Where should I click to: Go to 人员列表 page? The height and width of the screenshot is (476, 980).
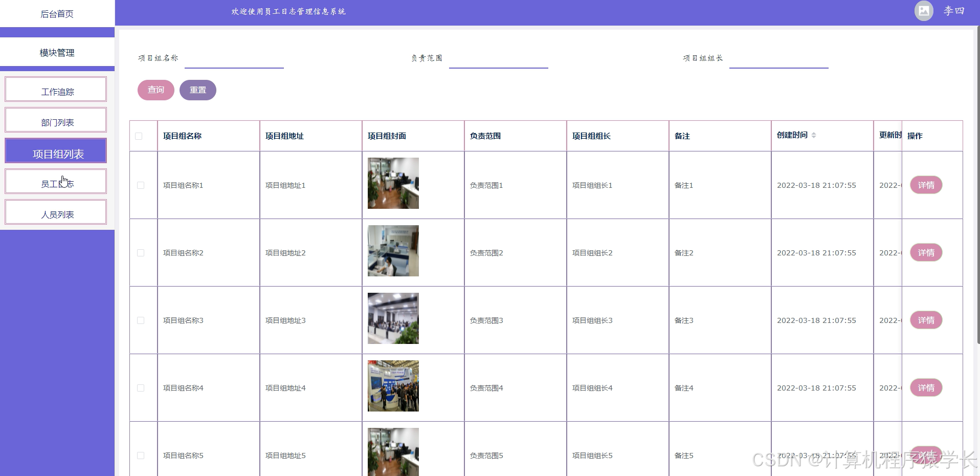pos(56,212)
